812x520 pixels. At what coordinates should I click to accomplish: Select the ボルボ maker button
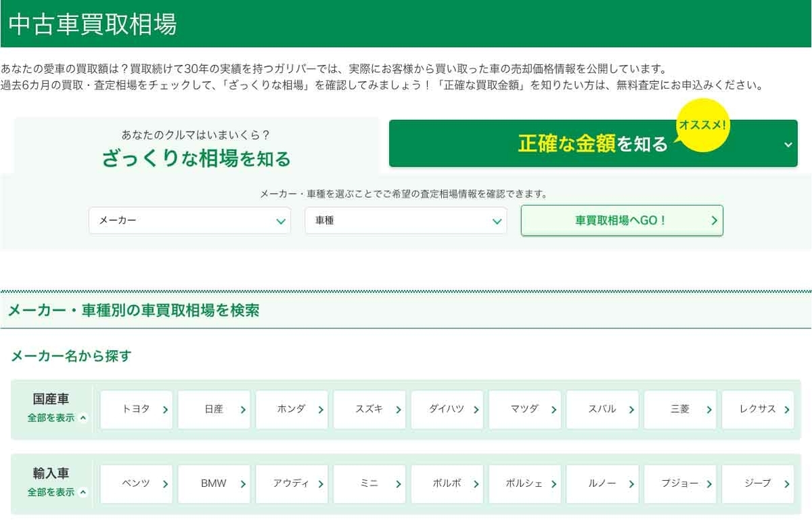447,484
